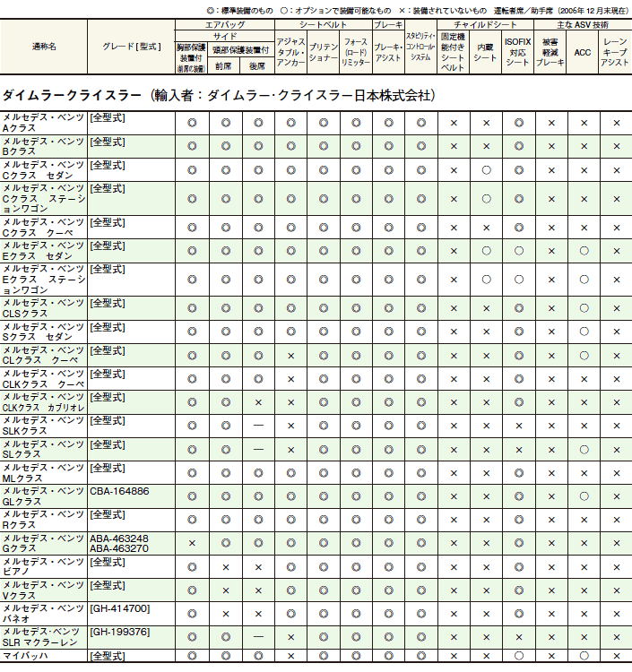Click the 2005年12月末現在 date note

(593, 10)
